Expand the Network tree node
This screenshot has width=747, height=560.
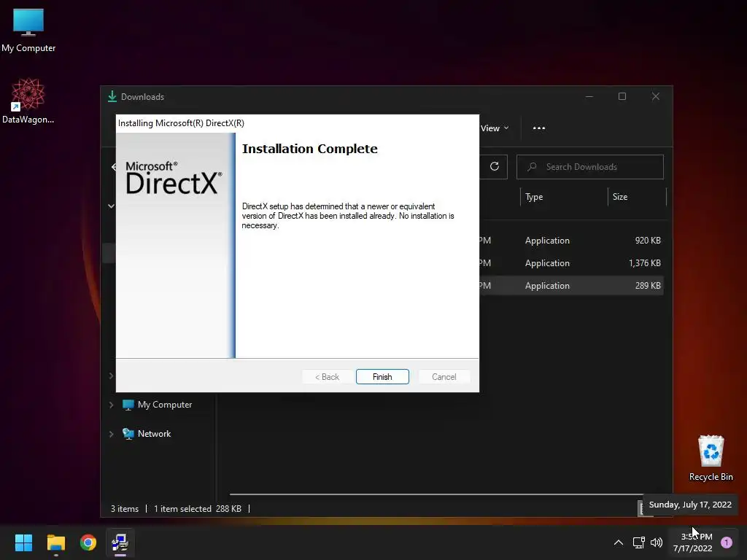point(111,434)
